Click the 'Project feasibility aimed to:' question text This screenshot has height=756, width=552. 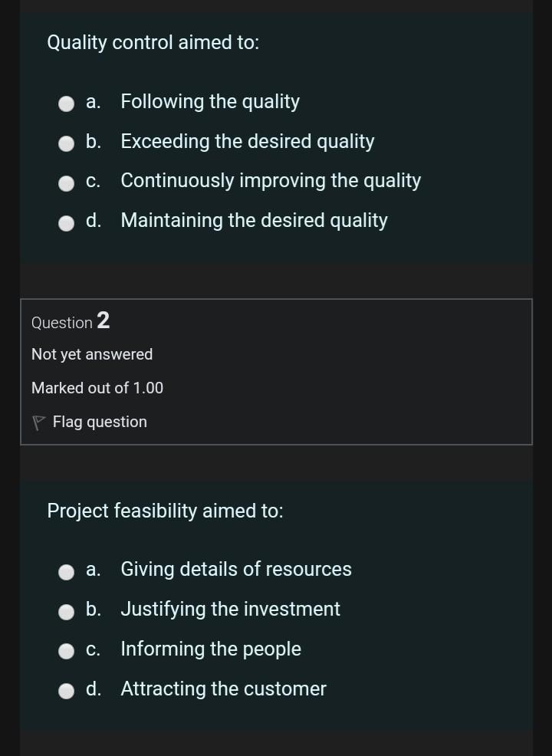165,511
